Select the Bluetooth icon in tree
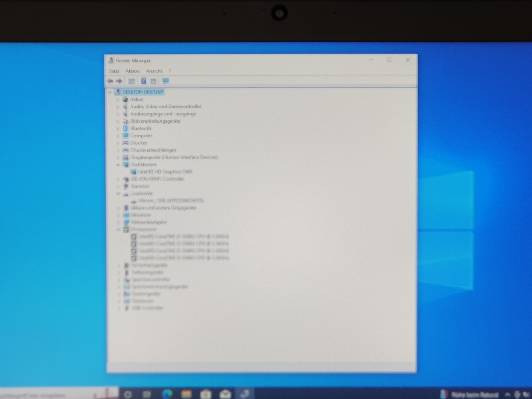Image resolution: width=532 pixels, height=399 pixels. [x=125, y=128]
